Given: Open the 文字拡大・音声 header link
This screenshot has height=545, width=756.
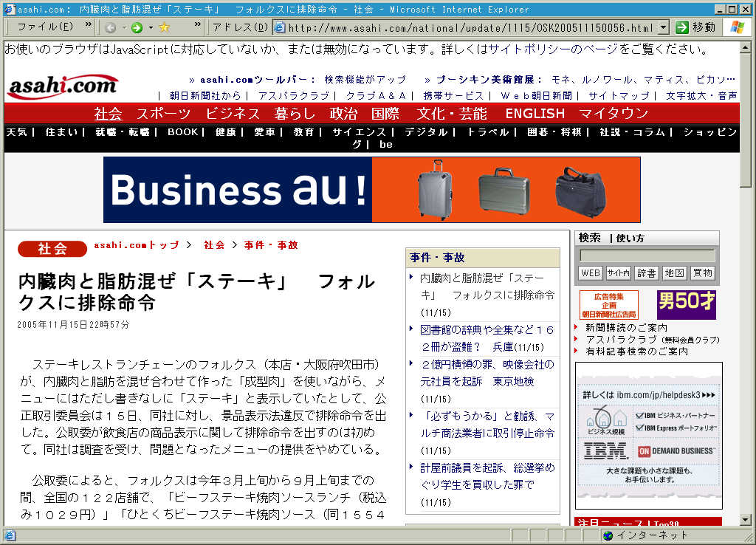Looking at the screenshot, I should point(701,95).
